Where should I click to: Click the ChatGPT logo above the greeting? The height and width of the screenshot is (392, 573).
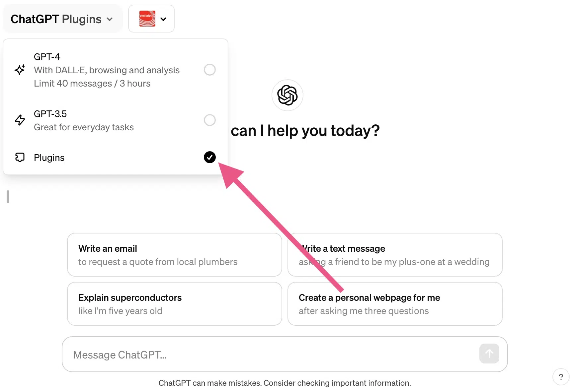click(x=287, y=95)
